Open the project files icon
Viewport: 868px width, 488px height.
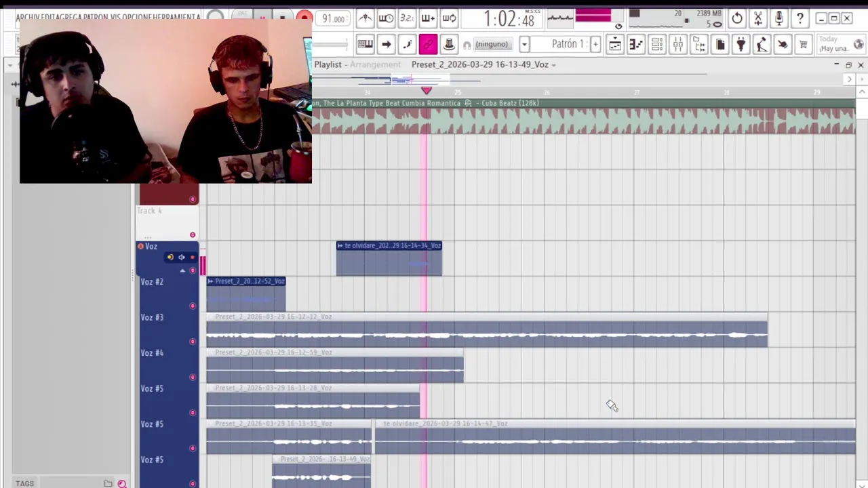tap(720, 45)
